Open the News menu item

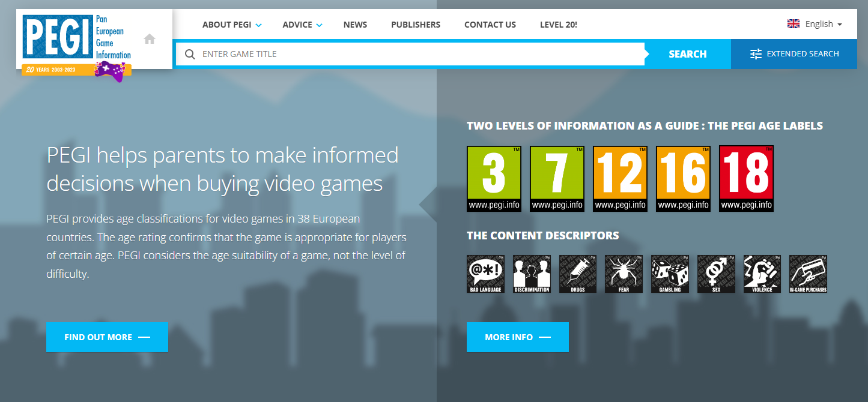[x=355, y=25]
